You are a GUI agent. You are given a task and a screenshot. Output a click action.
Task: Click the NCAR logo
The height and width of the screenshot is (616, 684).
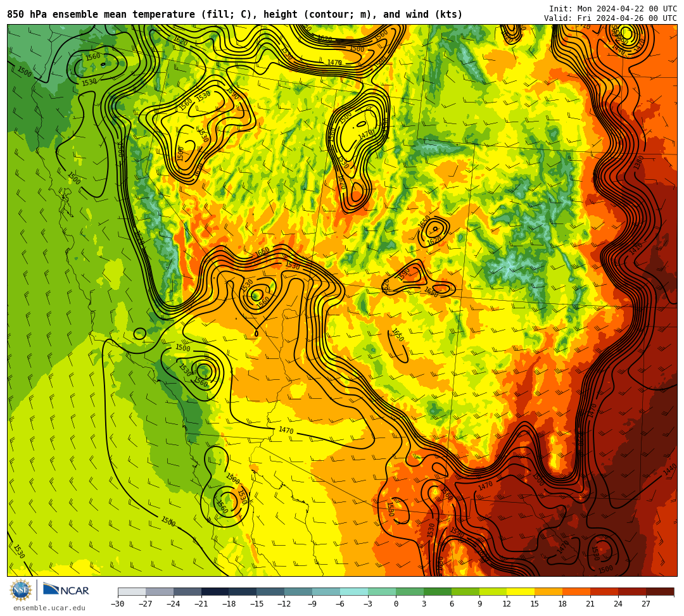[x=66, y=590]
